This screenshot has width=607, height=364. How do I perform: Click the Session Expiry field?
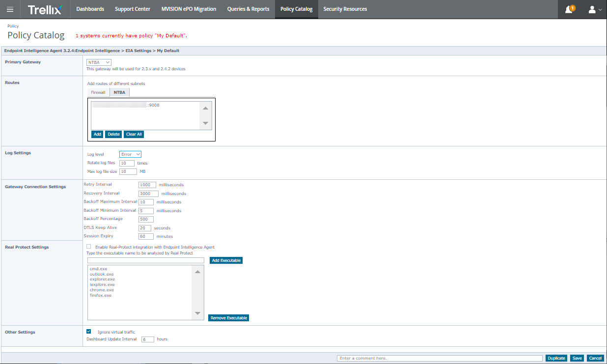coord(146,236)
